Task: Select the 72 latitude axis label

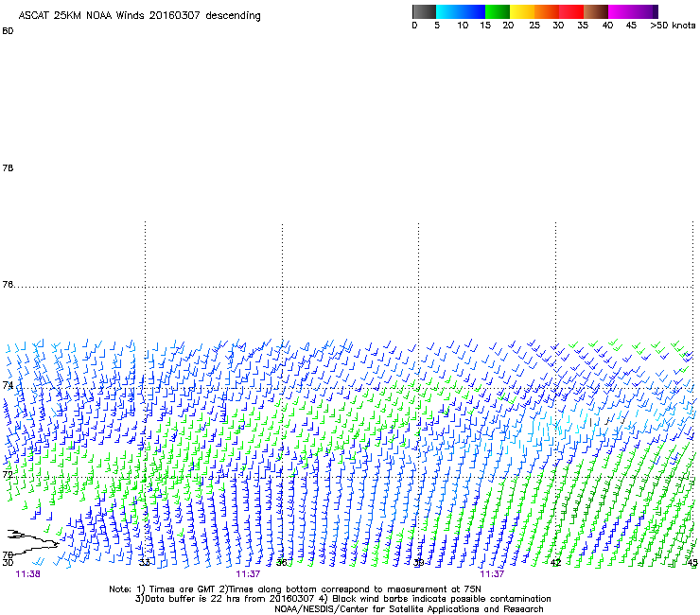Action: tap(8, 474)
